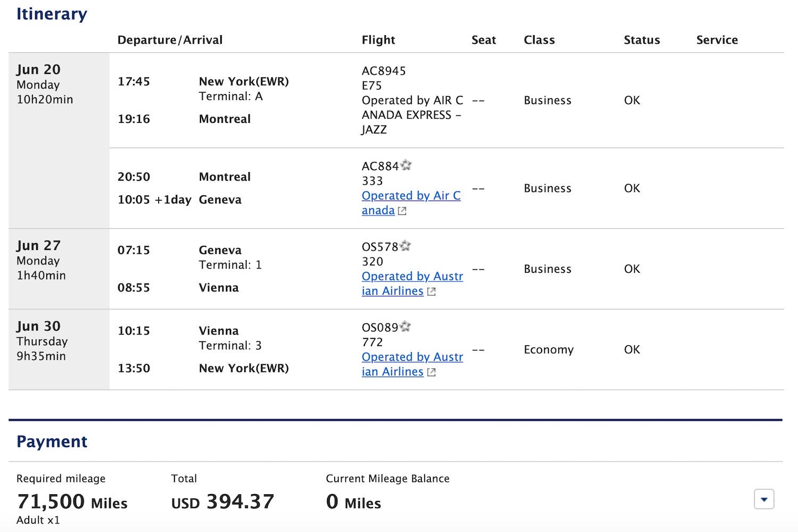Click the external link icon after Operated by Air Canada

point(402,211)
